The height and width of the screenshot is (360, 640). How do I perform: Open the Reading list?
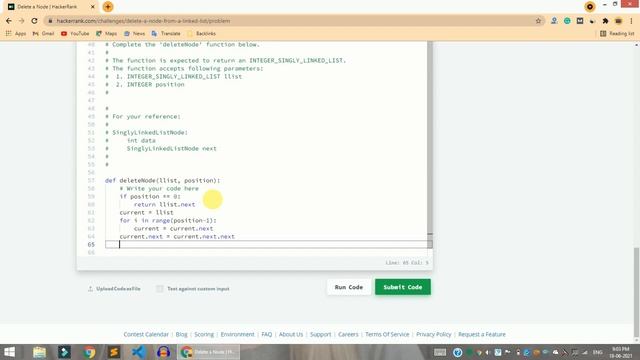[617, 33]
